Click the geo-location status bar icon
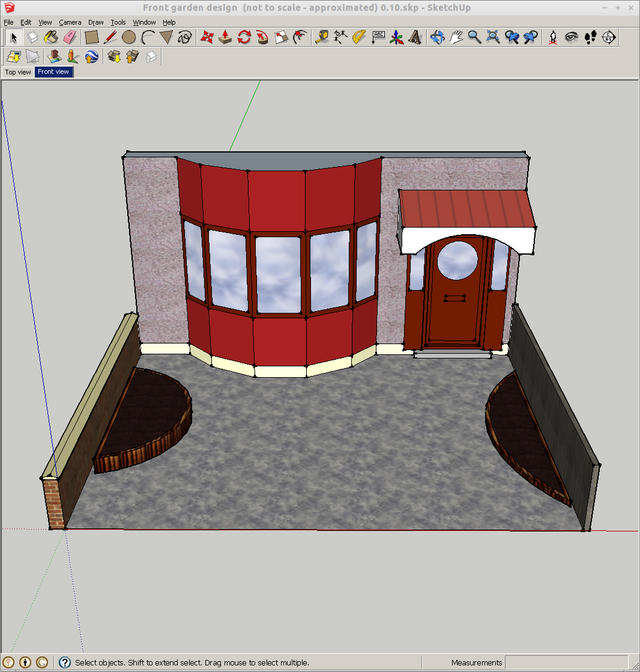640x672 pixels. pyautogui.click(x=9, y=662)
